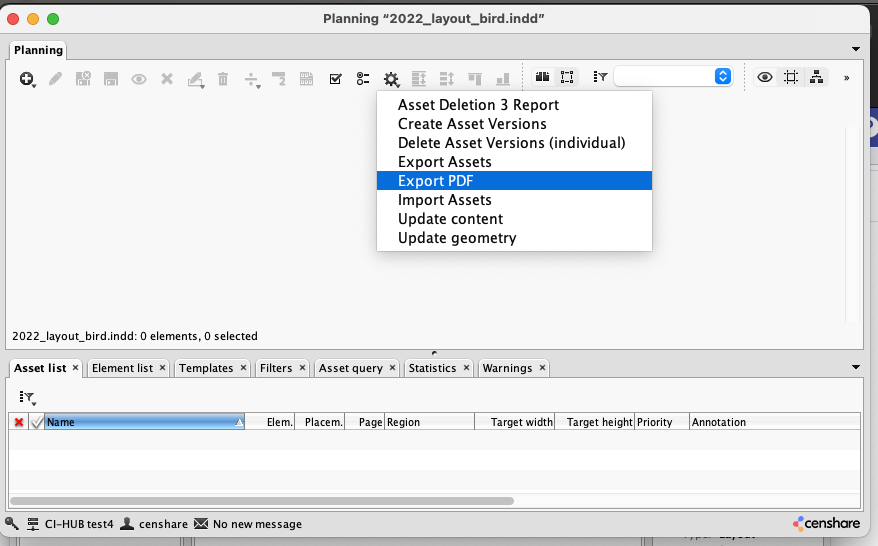This screenshot has width=878, height=546.
Task: Close the Warnings tab
Action: 542,368
